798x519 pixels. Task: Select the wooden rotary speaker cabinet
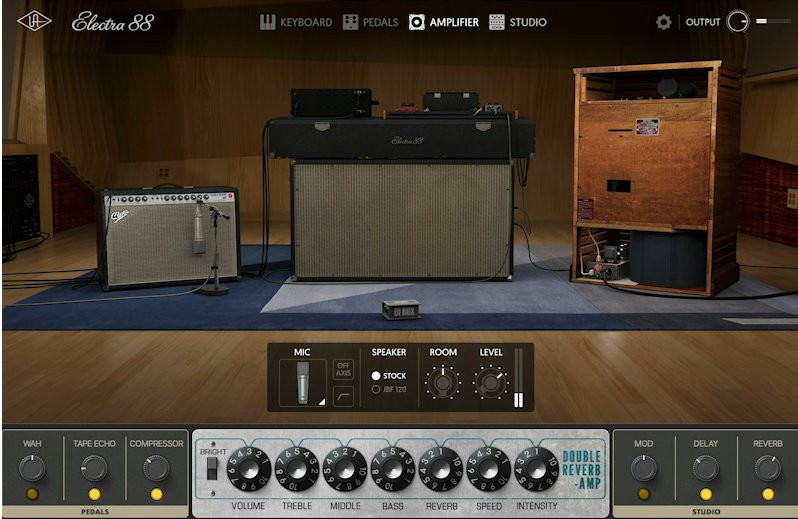pos(657,178)
